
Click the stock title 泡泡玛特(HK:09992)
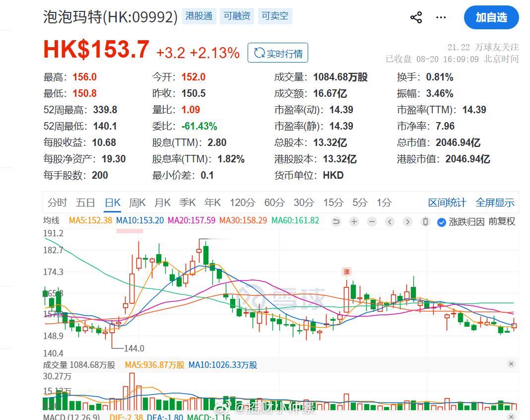click(110, 17)
